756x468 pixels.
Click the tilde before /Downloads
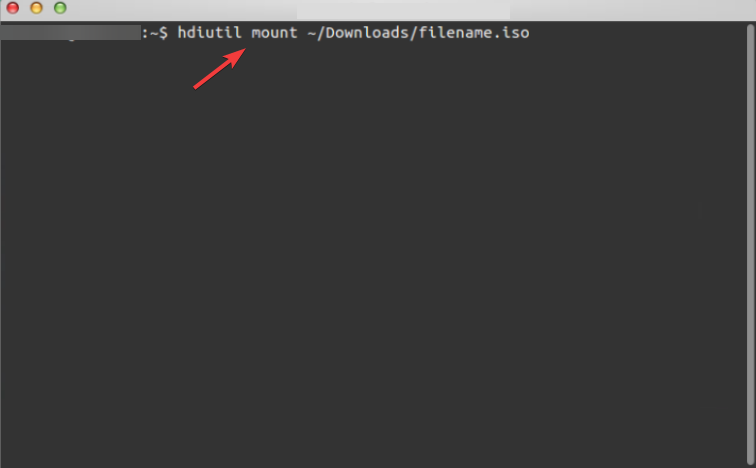point(311,33)
